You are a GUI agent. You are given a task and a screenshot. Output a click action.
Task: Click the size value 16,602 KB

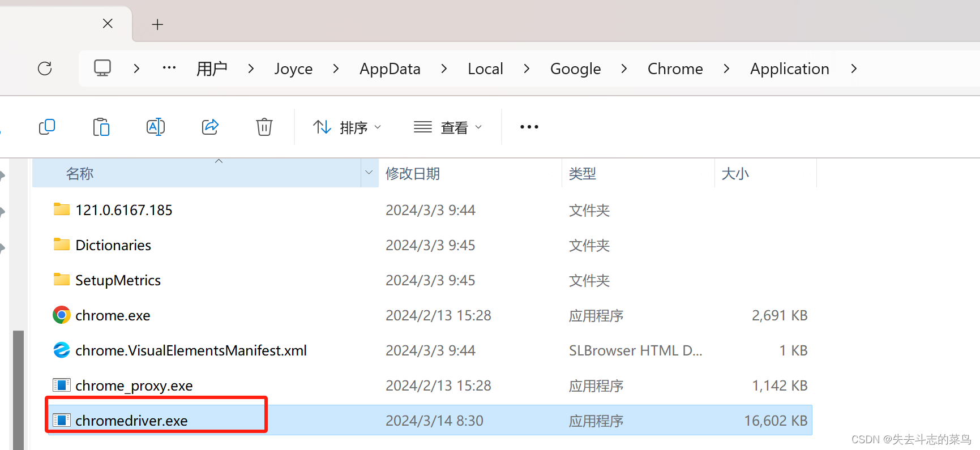point(776,421)
